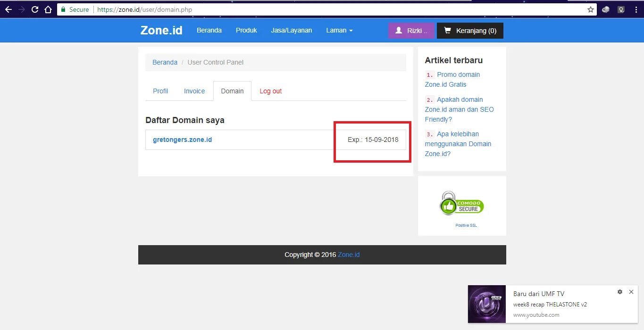Click the Beranda breadcrumb link
Image resolution: width=644 pixels, height=330 pixels.
click(165, 62)
